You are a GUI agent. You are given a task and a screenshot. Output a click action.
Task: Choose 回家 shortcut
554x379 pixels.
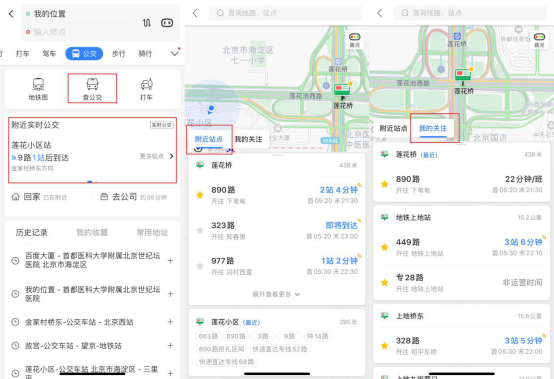[x=39, y=197]
